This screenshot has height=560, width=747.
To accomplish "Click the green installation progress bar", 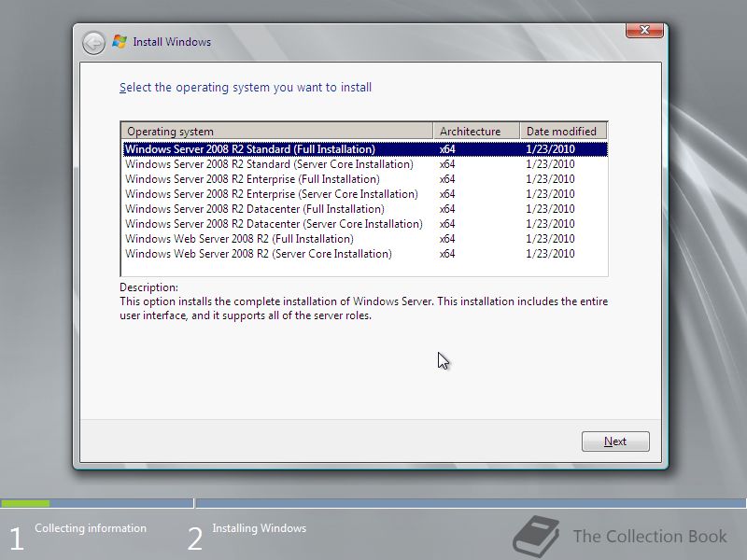I will pyautogui.click(x=25, y=503).
